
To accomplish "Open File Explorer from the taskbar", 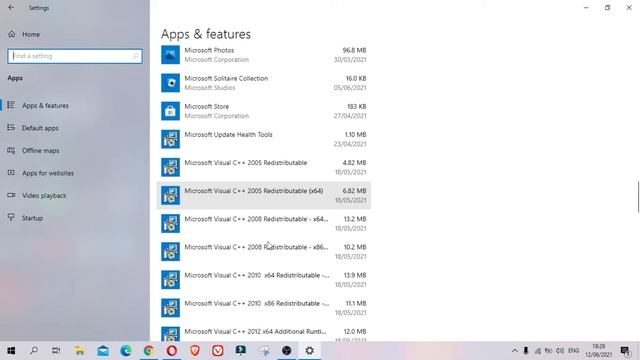I will point(80,351).
